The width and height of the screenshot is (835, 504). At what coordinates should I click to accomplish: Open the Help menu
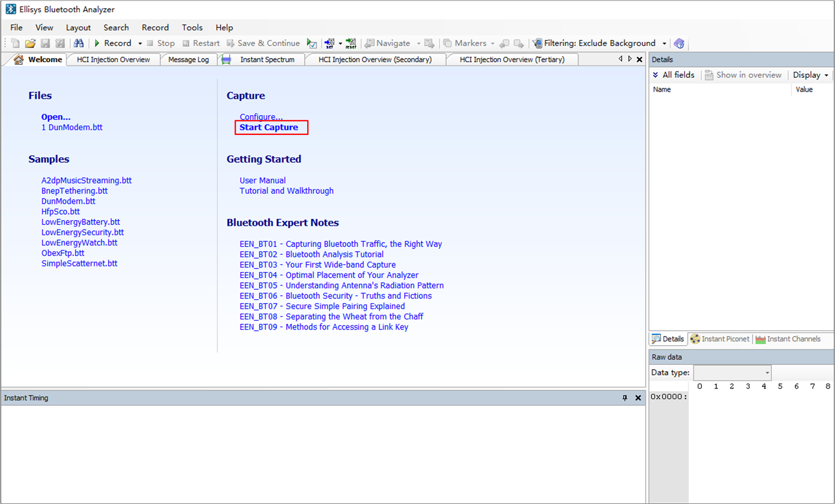click(x=224, y=28)
